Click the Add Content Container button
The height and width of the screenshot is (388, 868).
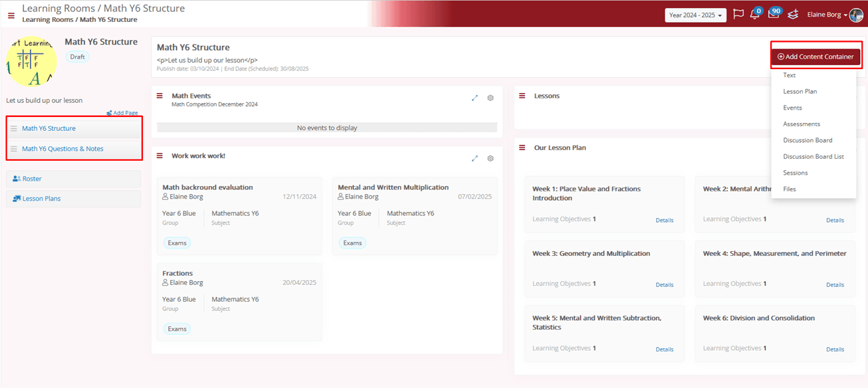815,56
